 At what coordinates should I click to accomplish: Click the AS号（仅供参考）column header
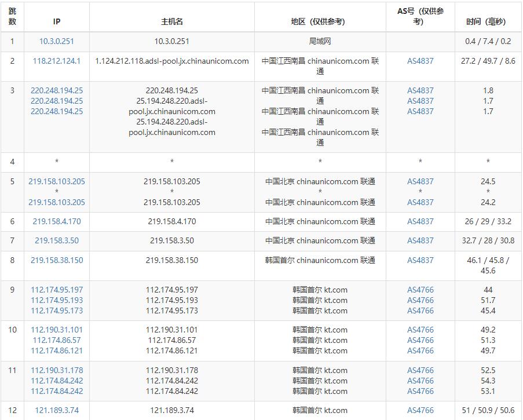coord(420,16)
